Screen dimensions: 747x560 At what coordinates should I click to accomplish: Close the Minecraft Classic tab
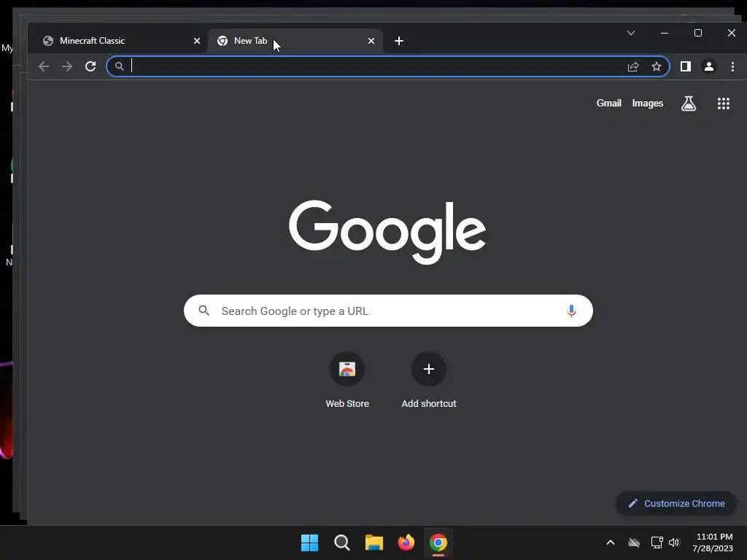197,41
